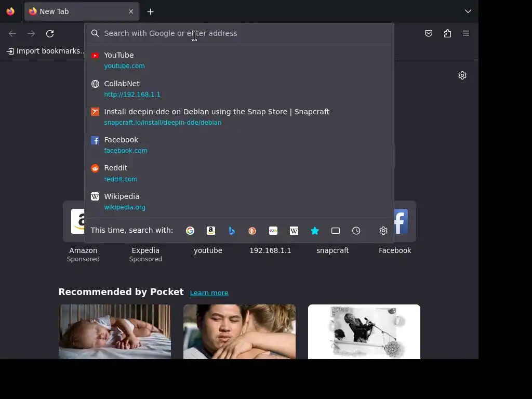Viewport: 532px width, 399px height.
Task: Open search settings gear in dropdown
Action: click(383, 231)
